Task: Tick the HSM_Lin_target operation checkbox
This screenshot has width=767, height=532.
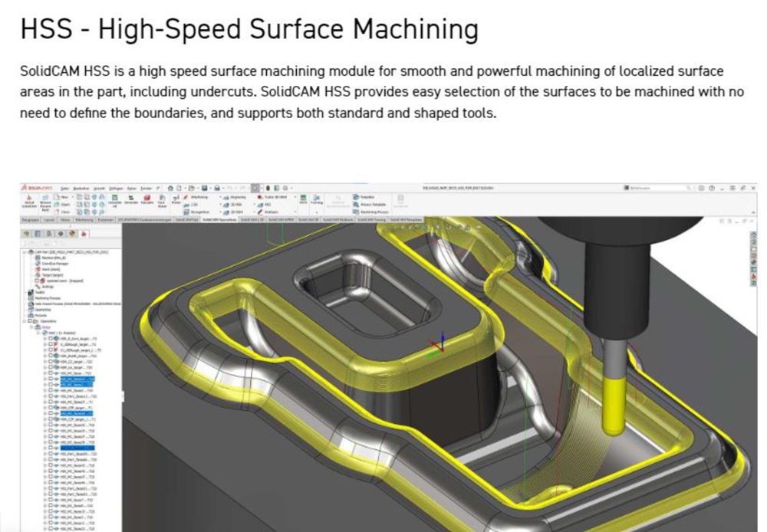Action: pyautogui.click(x=51, y=367)
